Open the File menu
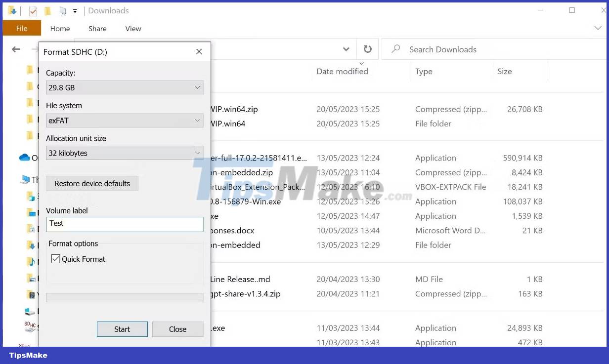The image size is (609, 364). click(22, 29)
